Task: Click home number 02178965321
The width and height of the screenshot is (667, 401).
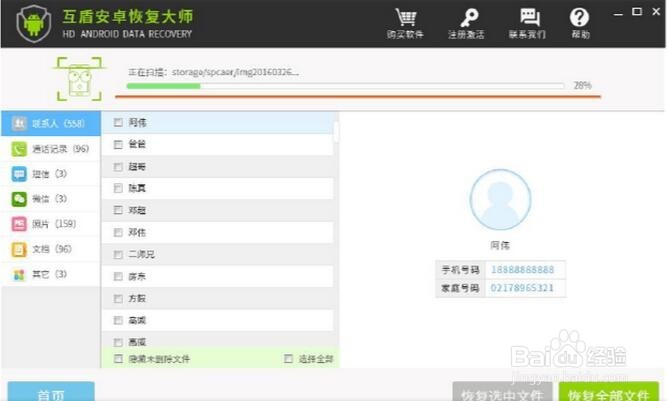Action: tap(522, 288)
